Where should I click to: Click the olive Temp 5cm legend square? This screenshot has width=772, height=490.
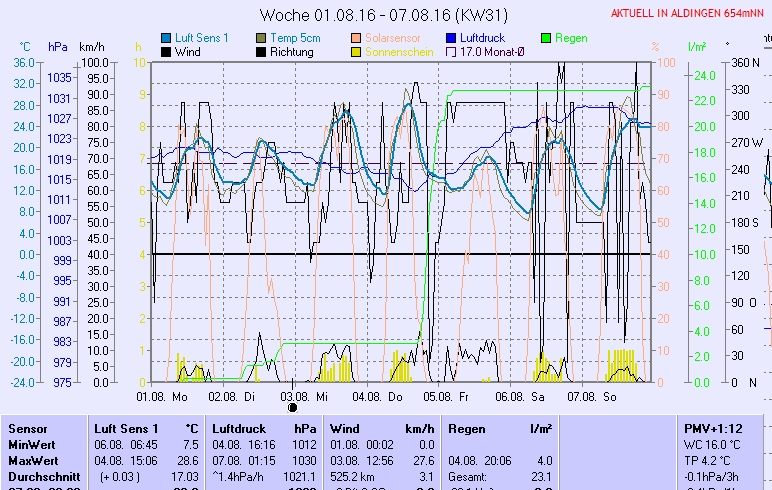point(262,38)
